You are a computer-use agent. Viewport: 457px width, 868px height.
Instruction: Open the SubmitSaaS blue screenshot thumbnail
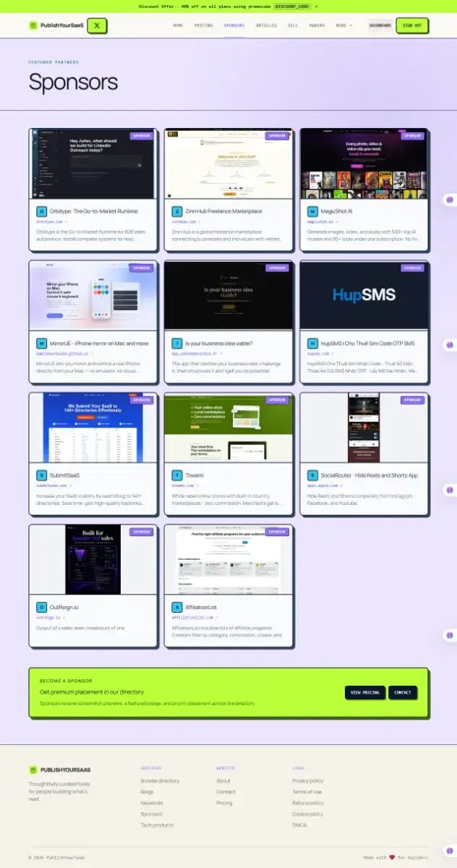pyautogui.click(x=93, y=428)
